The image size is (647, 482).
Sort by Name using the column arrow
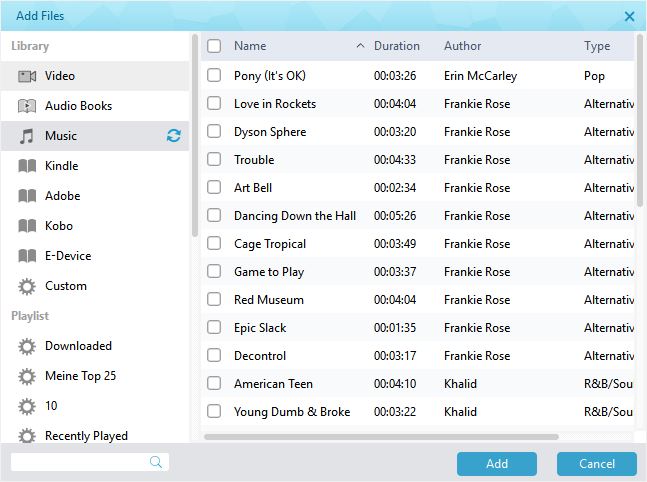pos(360,46)
